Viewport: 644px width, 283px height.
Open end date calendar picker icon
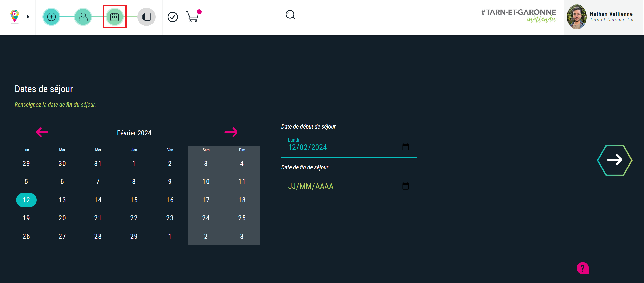click(x=405, y=186)
